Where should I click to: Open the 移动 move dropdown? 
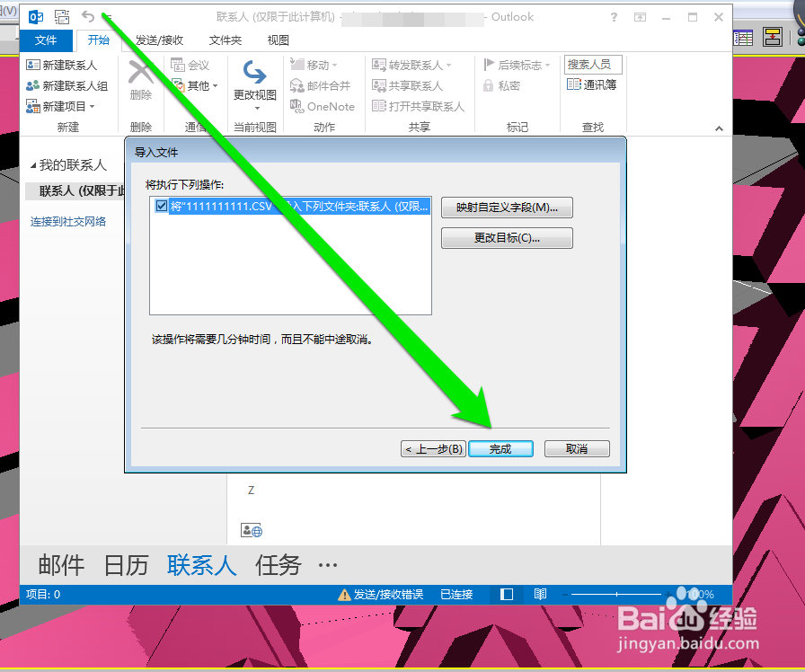[314, 66]
